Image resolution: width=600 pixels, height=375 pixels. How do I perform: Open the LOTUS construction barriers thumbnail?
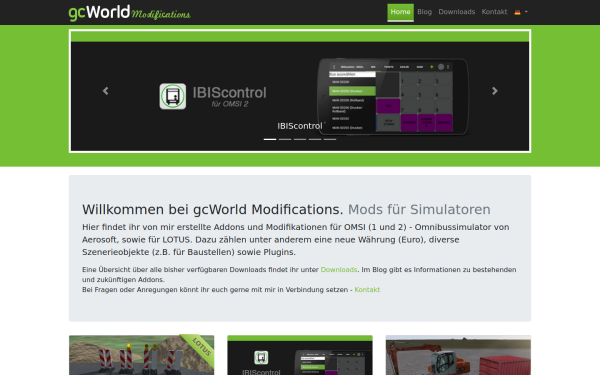[142, 355]
